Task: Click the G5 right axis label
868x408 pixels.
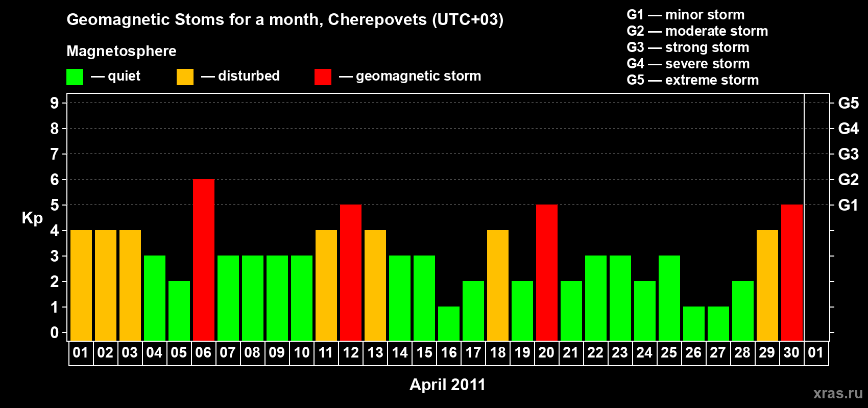Action: coord(849,103)
